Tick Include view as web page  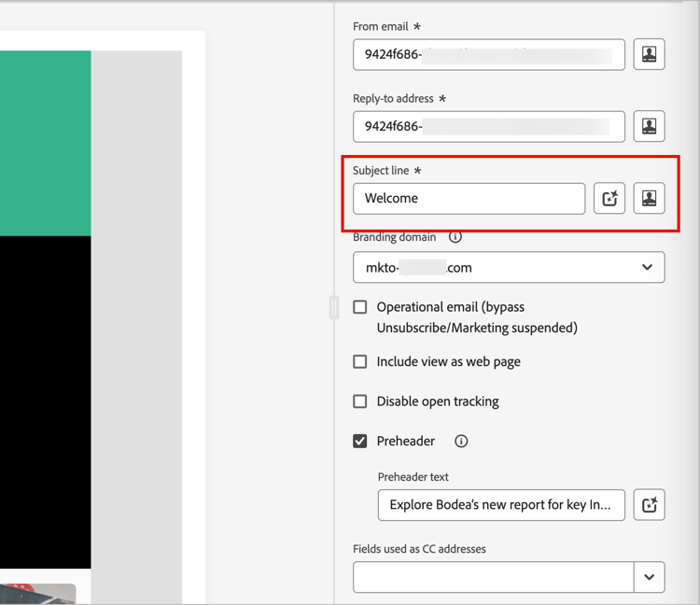coord(360,361)
